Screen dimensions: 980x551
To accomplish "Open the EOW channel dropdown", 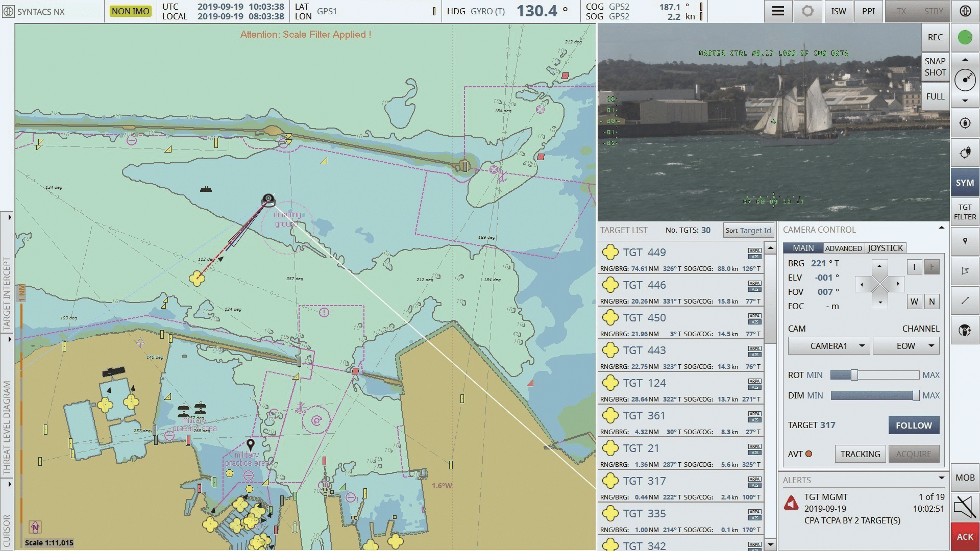I will click(906, 346).
